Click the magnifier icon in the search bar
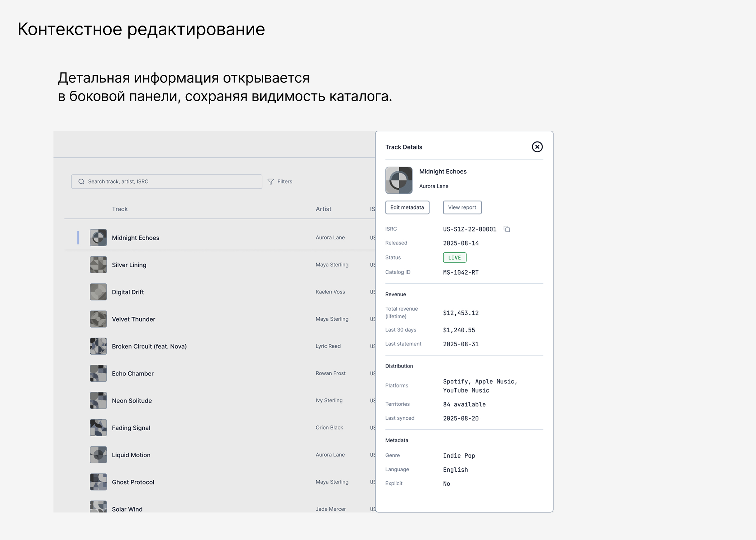This screenshot has height=540, width=756. [81, 181]
